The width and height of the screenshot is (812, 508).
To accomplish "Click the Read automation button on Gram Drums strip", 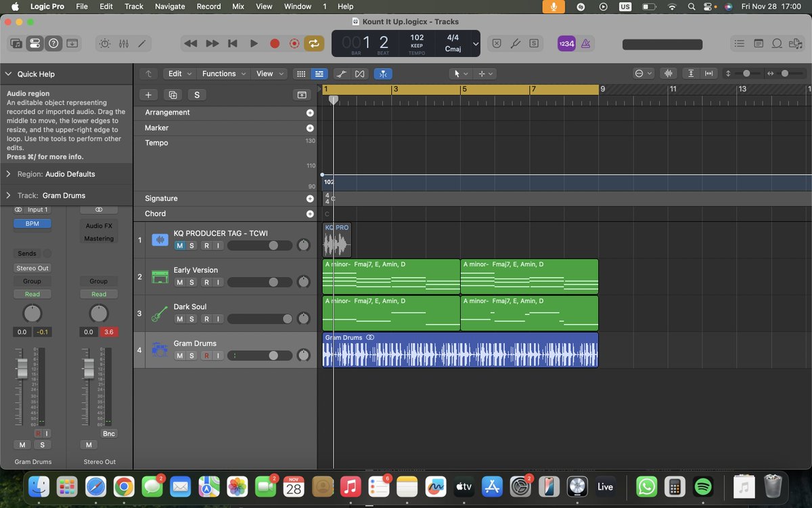I will [32, 295].
